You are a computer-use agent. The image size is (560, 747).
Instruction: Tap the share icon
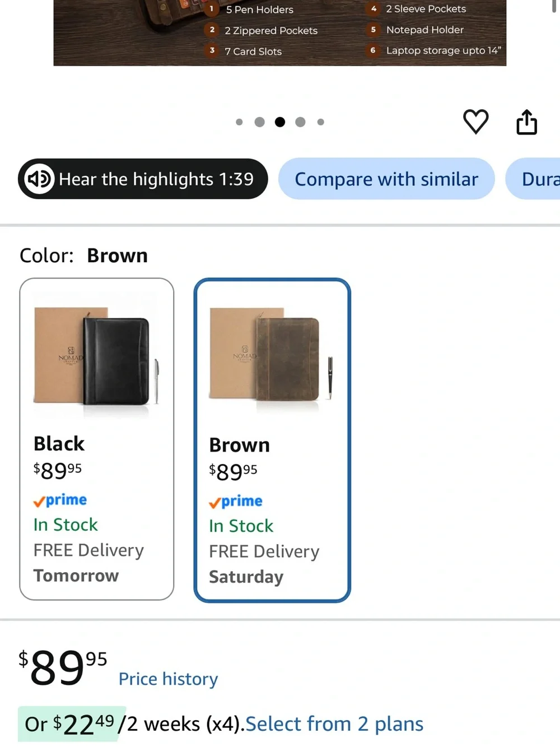coord(526,122)
